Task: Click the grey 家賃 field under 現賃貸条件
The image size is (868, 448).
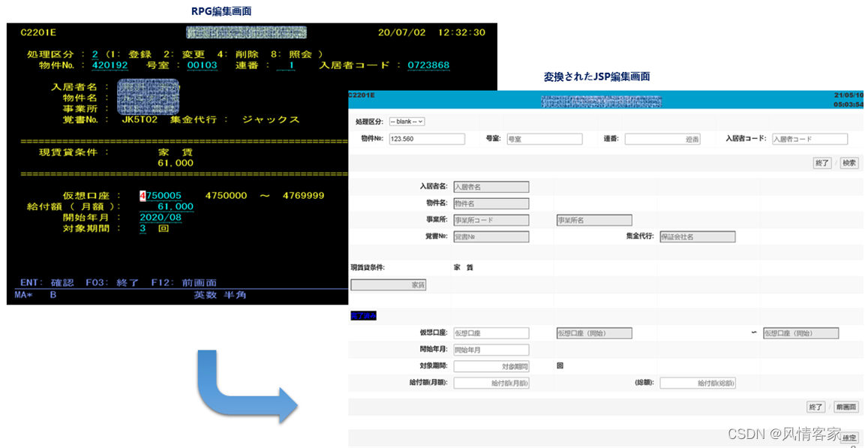Action: click(389, 285)
